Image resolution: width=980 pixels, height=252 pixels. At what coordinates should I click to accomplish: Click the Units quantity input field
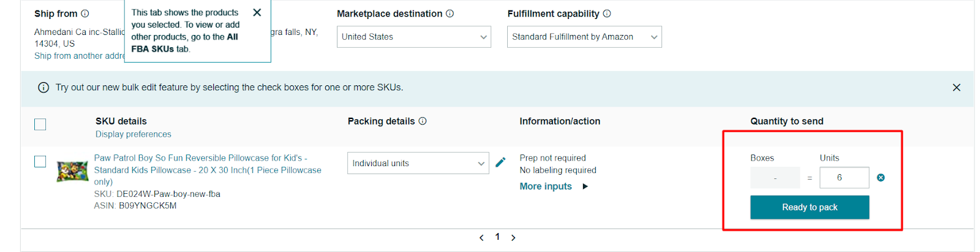click(843, 178)
